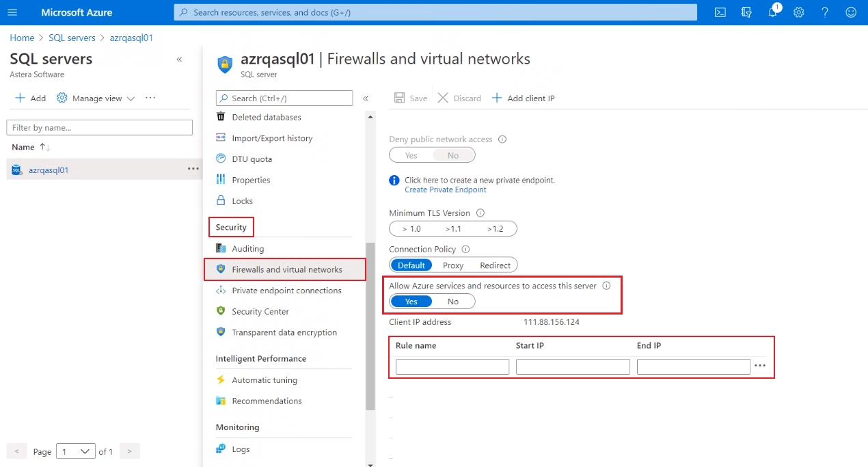Click the Rule name input field
868x467 pixels.
pyautogui.click(x=452, y=366)
